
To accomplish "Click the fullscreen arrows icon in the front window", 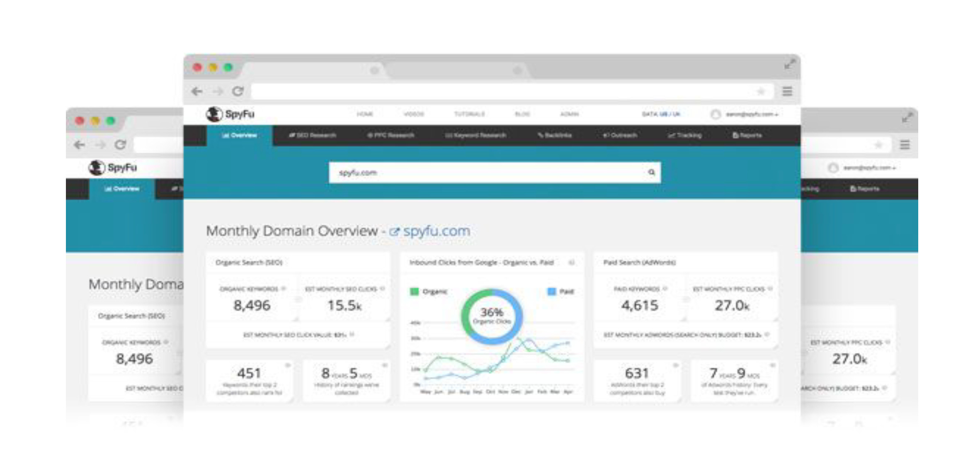I will [x=789, y=64].
